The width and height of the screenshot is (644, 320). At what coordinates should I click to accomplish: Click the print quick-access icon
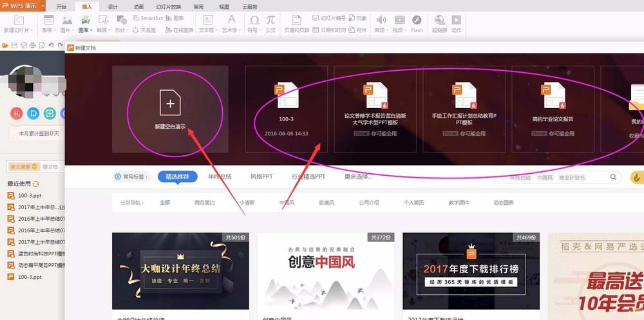33,45
